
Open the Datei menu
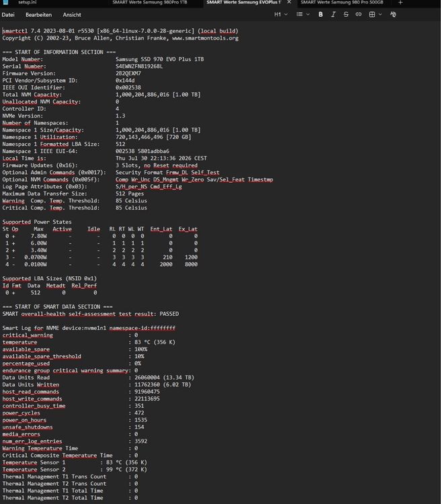coord(8,15)
